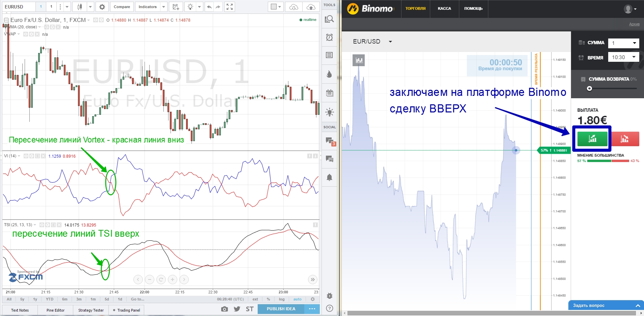This screenshot has height=316, width=644.
Task: Click the bug report icon
Action: 330,296
